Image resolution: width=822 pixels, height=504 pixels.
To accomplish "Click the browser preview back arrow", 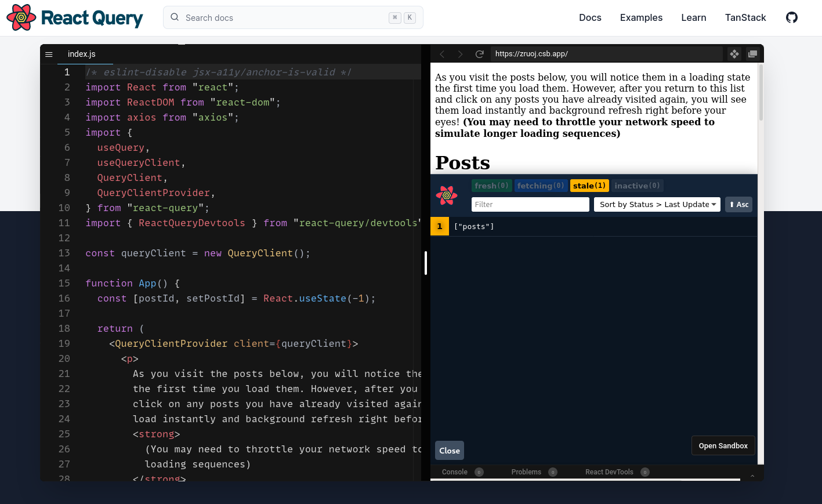I will point(442,54).
